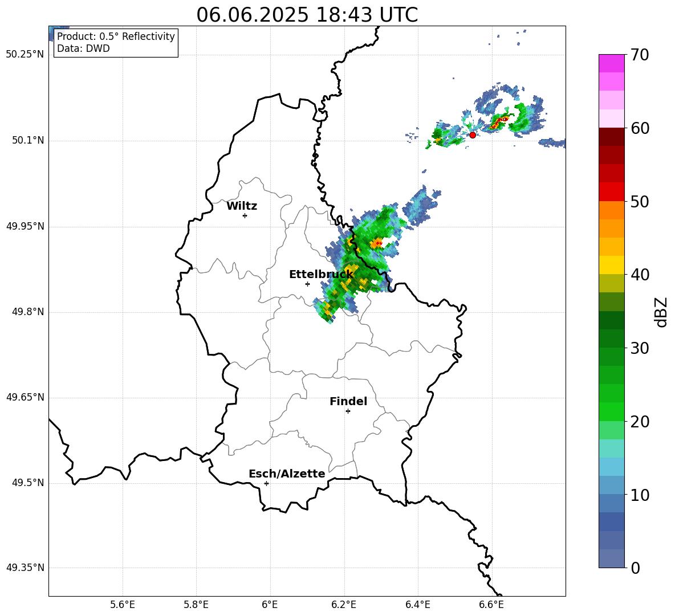Click the 50.1°N latitude label
This screenshot has width=675, height=616.
[x=28, y=141]
